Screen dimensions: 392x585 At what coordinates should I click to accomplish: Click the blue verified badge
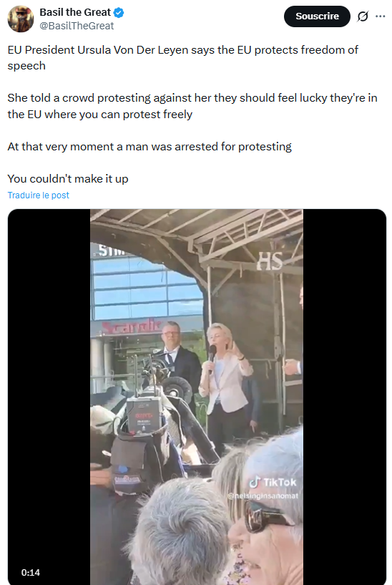point(119,13)
